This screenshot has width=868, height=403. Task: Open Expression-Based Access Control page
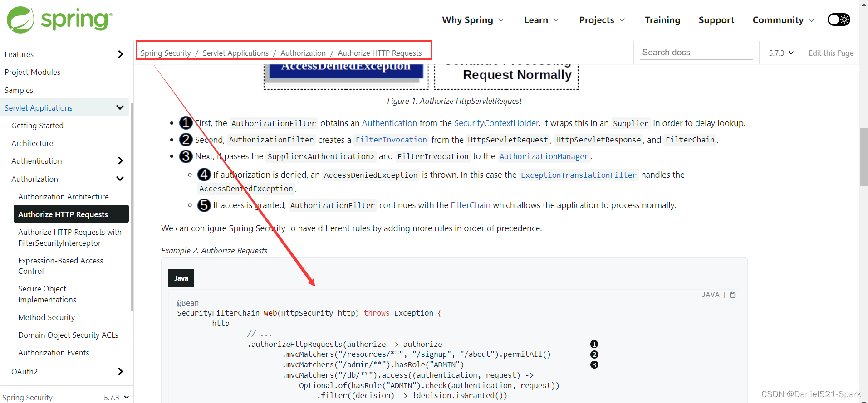[x=61, y=266]
